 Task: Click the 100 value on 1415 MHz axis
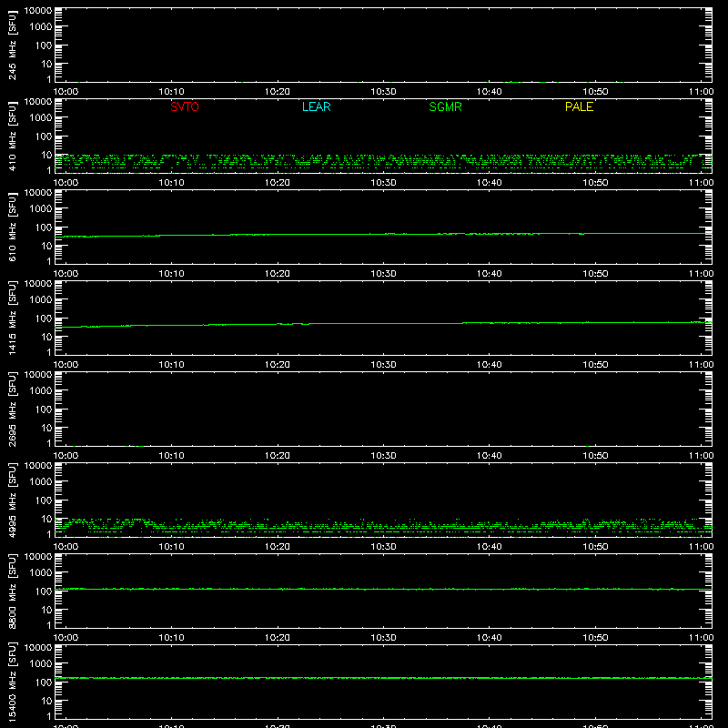[44, 318]
